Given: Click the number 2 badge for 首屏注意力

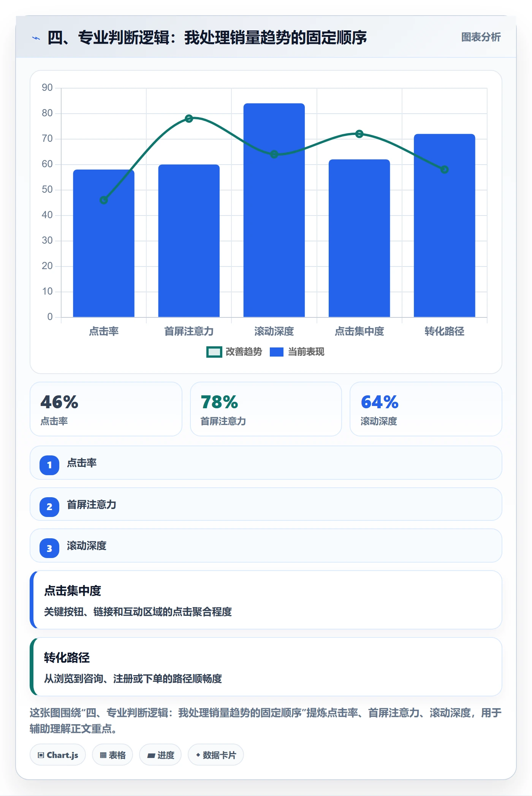Looking at the screenshot, I should point(49,507).
